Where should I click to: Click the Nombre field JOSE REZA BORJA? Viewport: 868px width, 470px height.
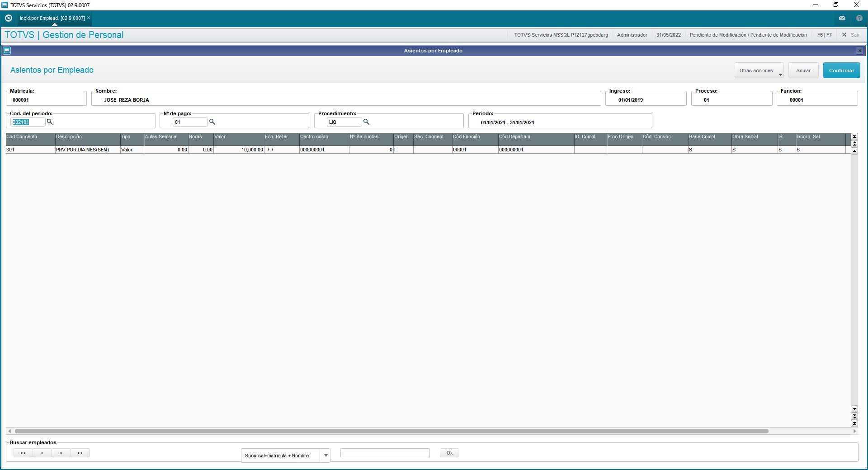pos(346,99)
